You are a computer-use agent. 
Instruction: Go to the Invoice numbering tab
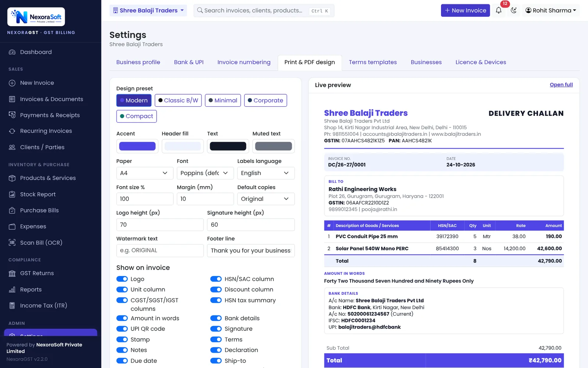[x=244, y=62]
